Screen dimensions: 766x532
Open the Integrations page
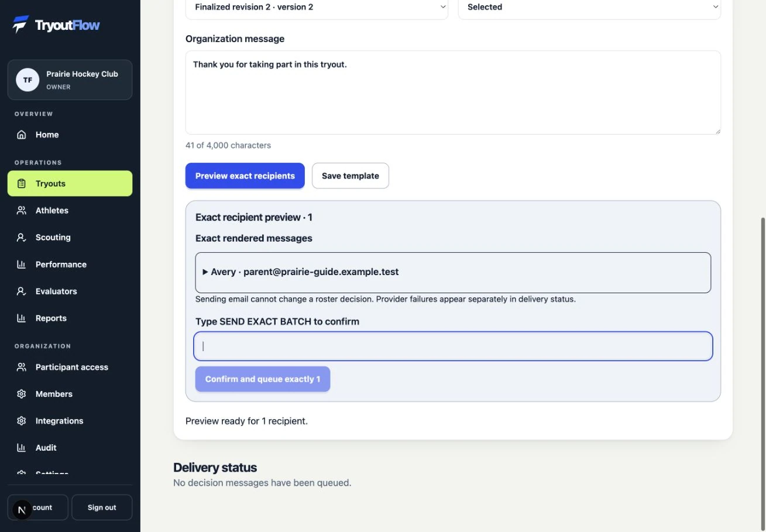(70, 421)
